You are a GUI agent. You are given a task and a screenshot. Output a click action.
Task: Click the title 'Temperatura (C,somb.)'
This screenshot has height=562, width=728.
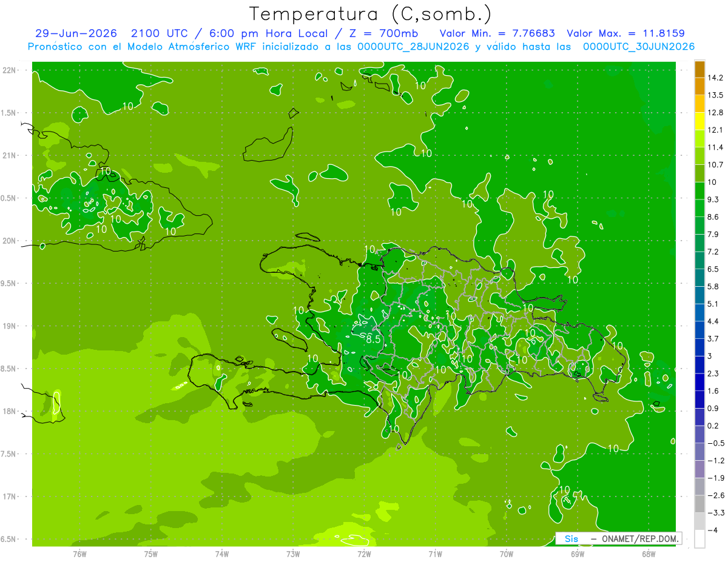click(x=371, y=15)
